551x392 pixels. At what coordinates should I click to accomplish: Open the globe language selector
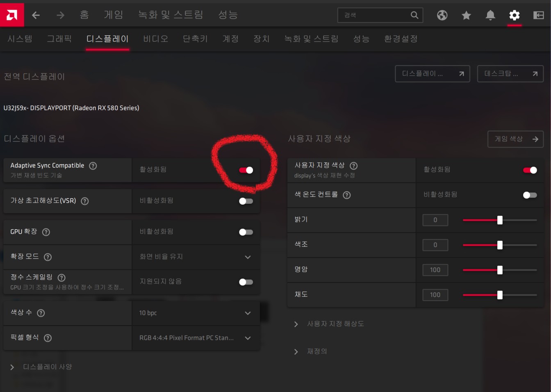(x=442, y=15)
